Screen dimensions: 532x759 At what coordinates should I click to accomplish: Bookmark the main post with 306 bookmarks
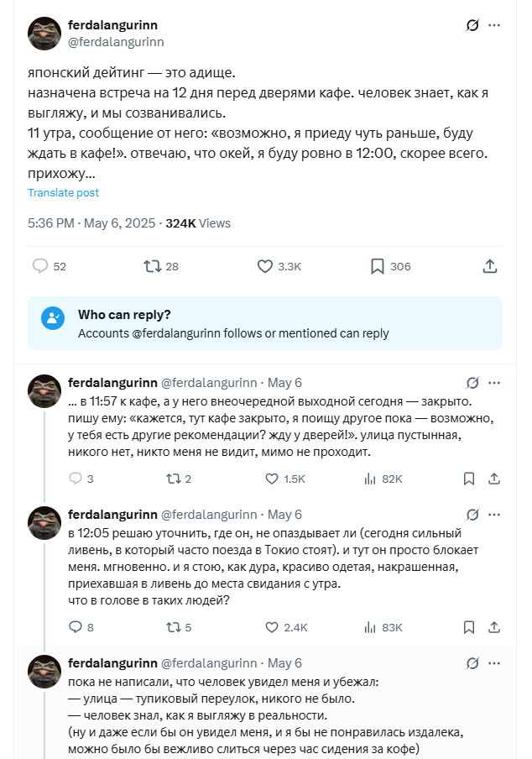click(x=378, y=266)
